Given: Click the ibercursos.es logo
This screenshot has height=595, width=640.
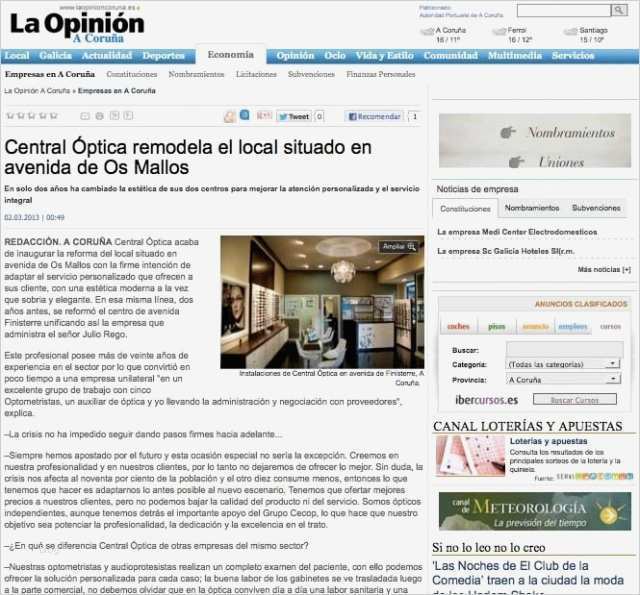Looking at the screenshot, I should click(x=487, y=400).
